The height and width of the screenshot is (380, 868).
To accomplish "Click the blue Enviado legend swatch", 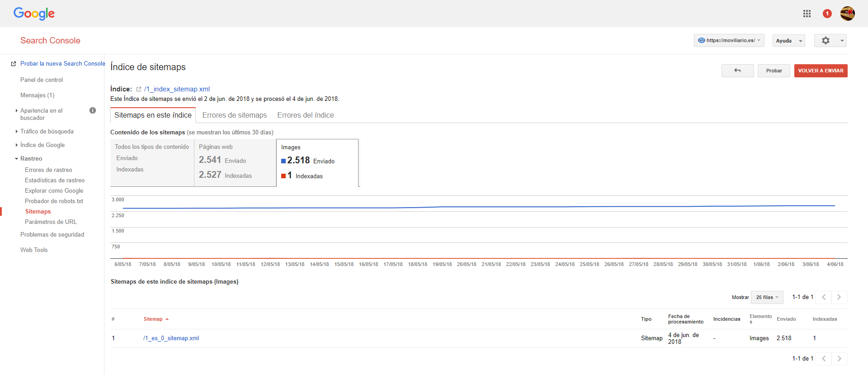I will (283, 161).
